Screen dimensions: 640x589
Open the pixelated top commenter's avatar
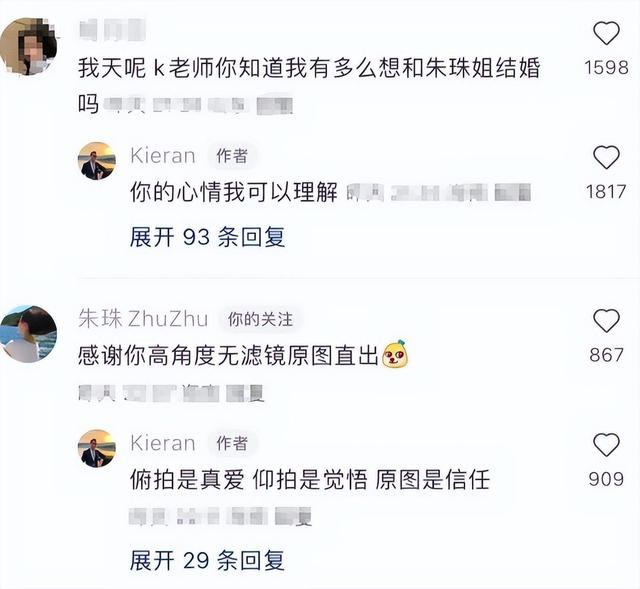coord(28,46)
